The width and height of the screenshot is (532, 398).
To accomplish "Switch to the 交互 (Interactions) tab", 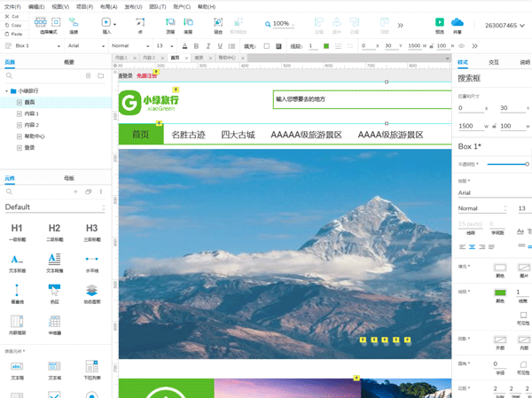I will [494, 62].
